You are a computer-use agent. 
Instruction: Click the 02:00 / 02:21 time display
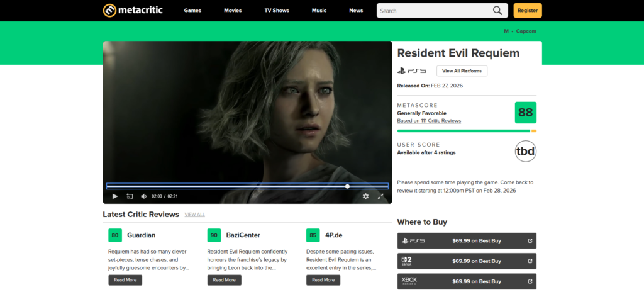(x=165, y=196)
